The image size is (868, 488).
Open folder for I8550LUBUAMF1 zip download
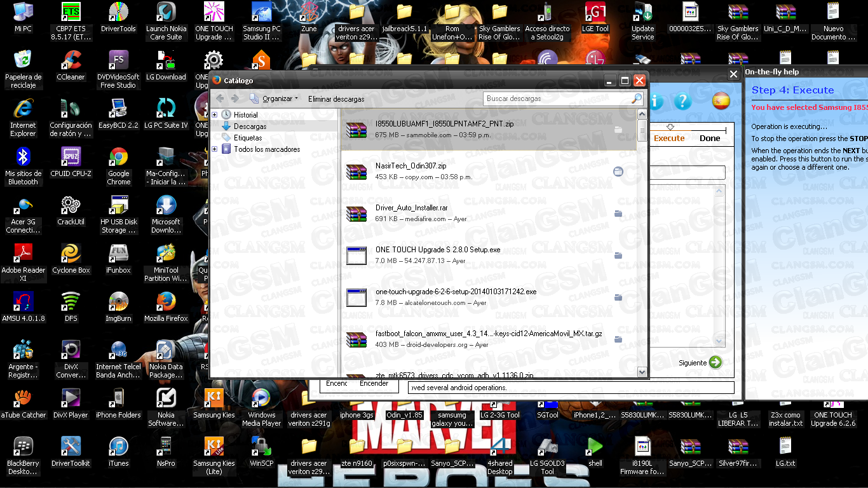coord(618,130)
